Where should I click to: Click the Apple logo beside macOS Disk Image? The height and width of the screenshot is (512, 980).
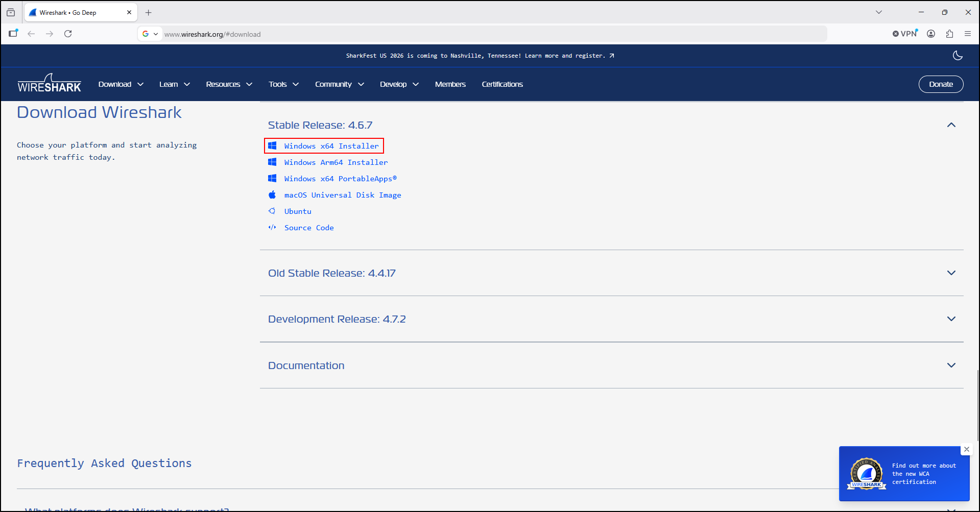pyautogui.click(x=272, y=194)
